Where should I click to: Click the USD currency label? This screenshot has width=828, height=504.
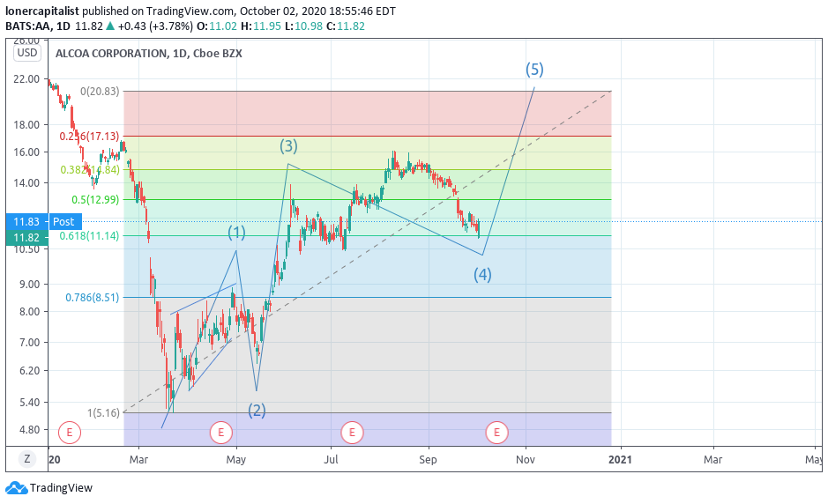click(x=27, y=52)
